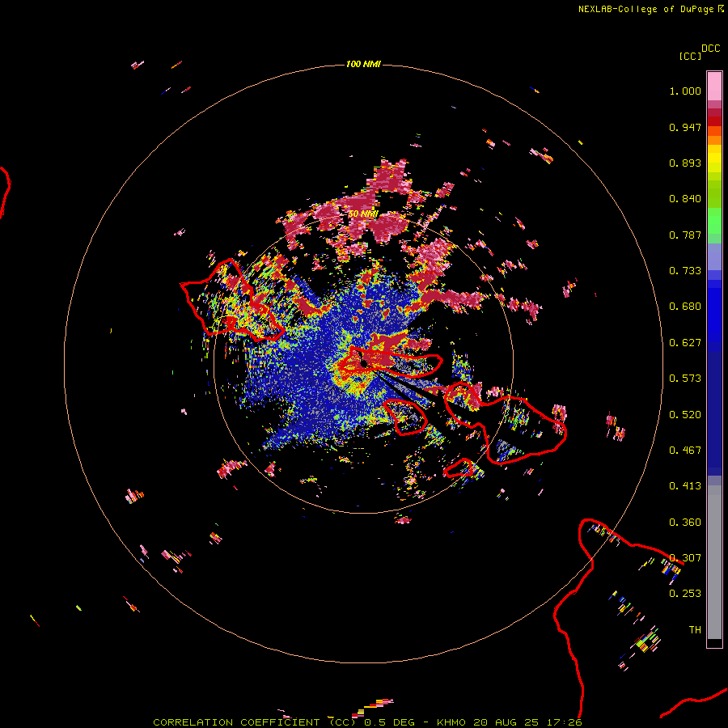Click the 0.627 scale value
This screenshot has height=728, width=728.
click(x=685, y=343)
